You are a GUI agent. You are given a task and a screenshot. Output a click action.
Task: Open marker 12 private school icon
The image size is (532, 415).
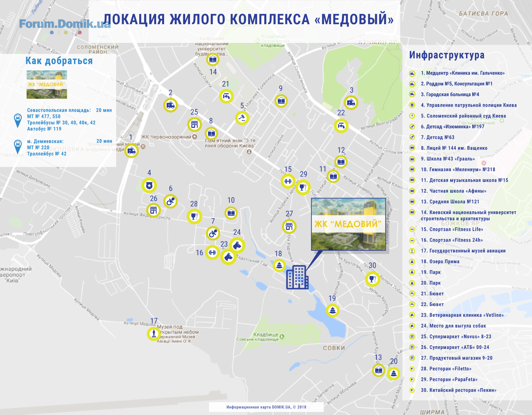[x=341, y=162]
